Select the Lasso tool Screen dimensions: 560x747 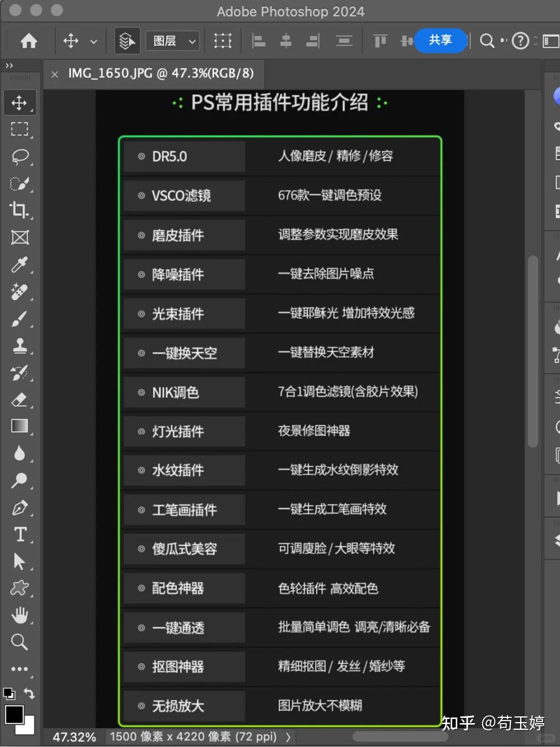pyautogui.click(x=20, y=156)
